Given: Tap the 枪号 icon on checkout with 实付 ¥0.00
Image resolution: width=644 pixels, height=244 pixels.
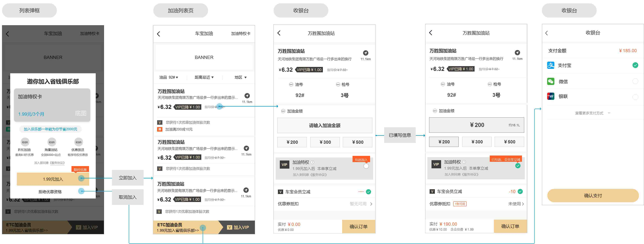Looking at the screenshot, I should pos(338,84).
